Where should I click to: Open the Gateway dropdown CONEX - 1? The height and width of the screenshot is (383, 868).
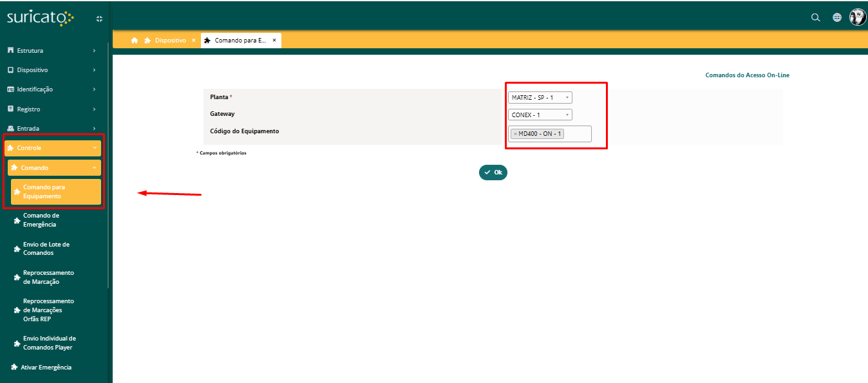click(540, 115)
